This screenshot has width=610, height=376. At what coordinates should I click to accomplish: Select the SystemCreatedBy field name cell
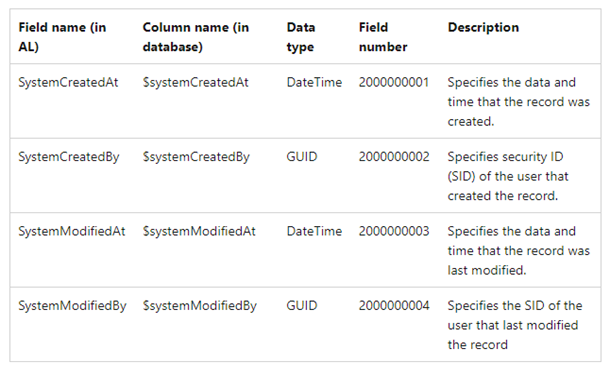pyautogui.click(x=69, y=157)
